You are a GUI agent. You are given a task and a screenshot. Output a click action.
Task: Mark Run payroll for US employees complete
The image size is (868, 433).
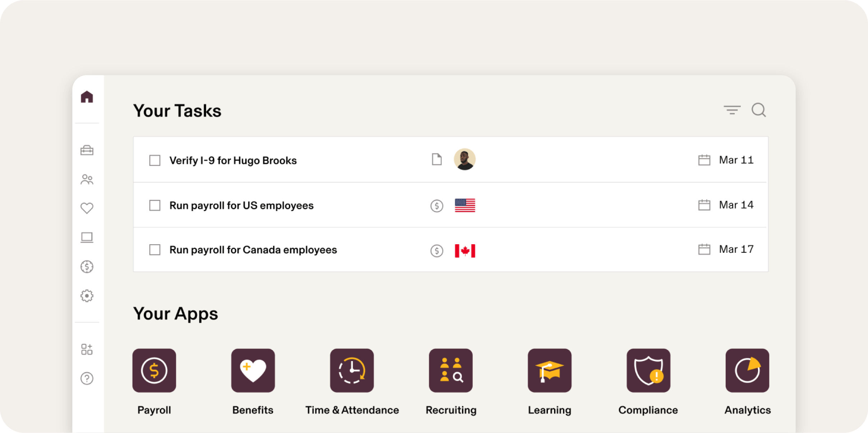pyautogui.click(x=154, y=205)
